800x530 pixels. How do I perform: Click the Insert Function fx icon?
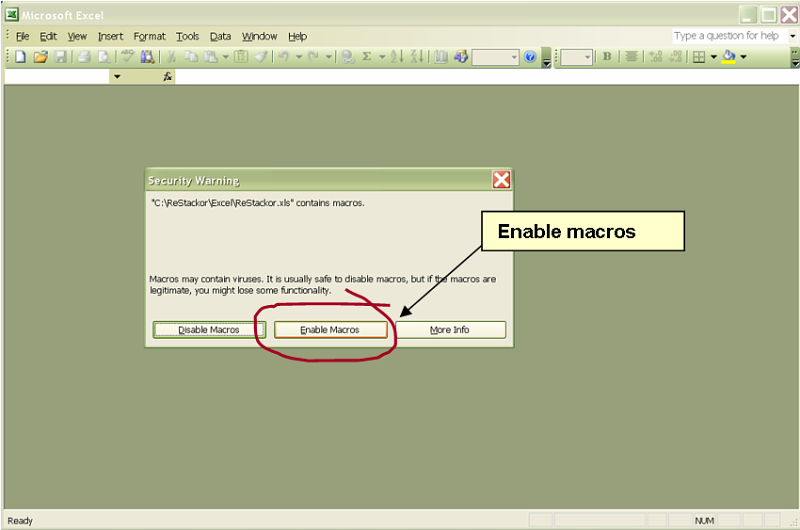[x=167, y=77]
